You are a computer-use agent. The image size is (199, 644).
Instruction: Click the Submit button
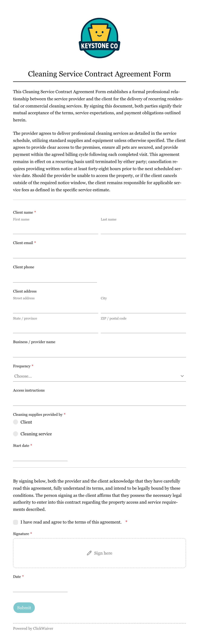[24, 608]
